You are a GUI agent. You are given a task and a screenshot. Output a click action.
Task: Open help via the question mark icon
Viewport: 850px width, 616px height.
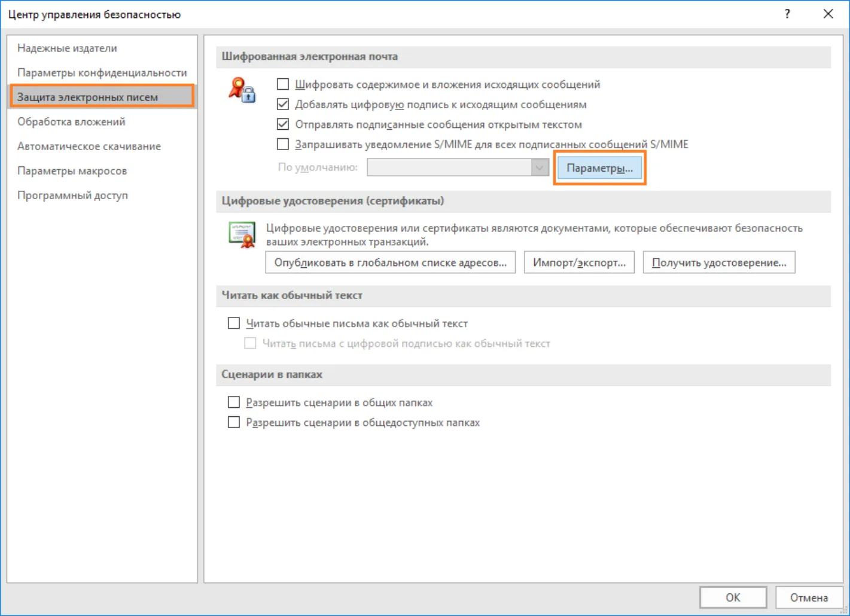(787, 14)
